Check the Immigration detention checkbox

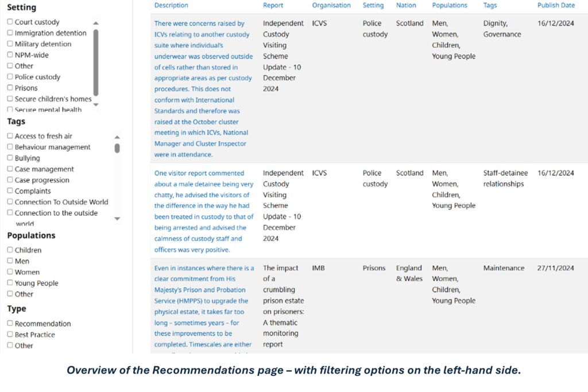click(10, 33)
